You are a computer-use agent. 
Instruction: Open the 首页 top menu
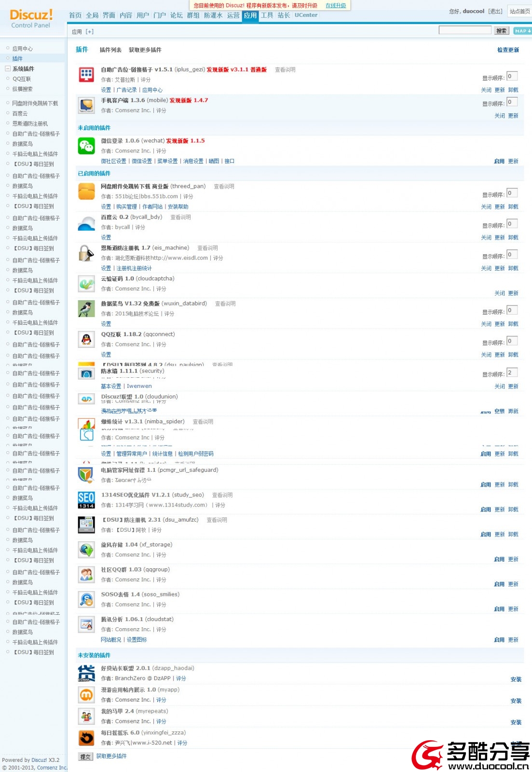[x=75, y=15]
